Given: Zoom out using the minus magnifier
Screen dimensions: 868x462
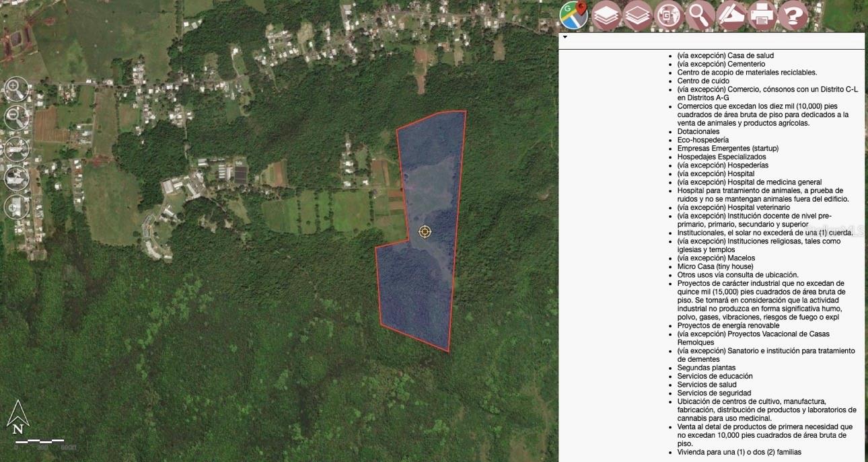Looking at the screenshot, I should tap(16, 118).
